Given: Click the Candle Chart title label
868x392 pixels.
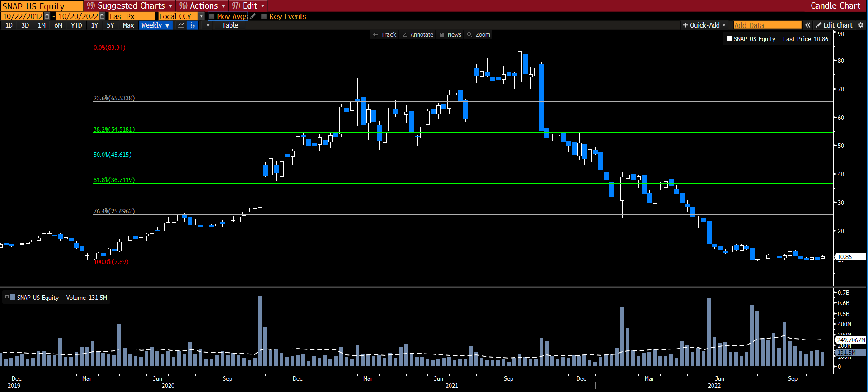Looking at the screenshot, I should coord(835,6).
